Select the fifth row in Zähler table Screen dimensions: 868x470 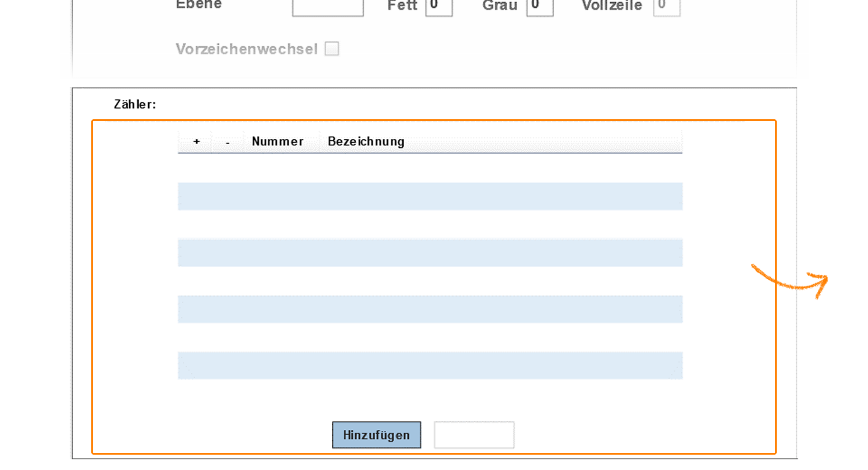point(429,281)
